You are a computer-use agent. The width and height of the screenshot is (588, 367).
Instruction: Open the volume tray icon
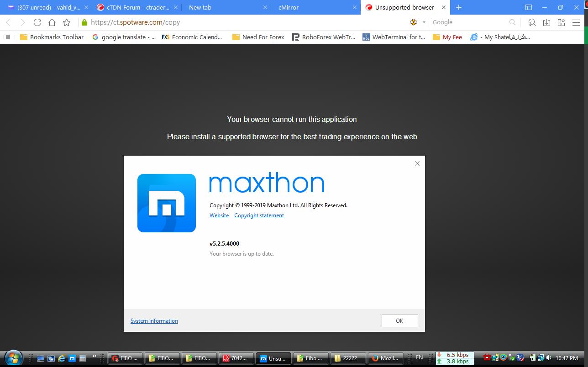click(x=548, y=358)
